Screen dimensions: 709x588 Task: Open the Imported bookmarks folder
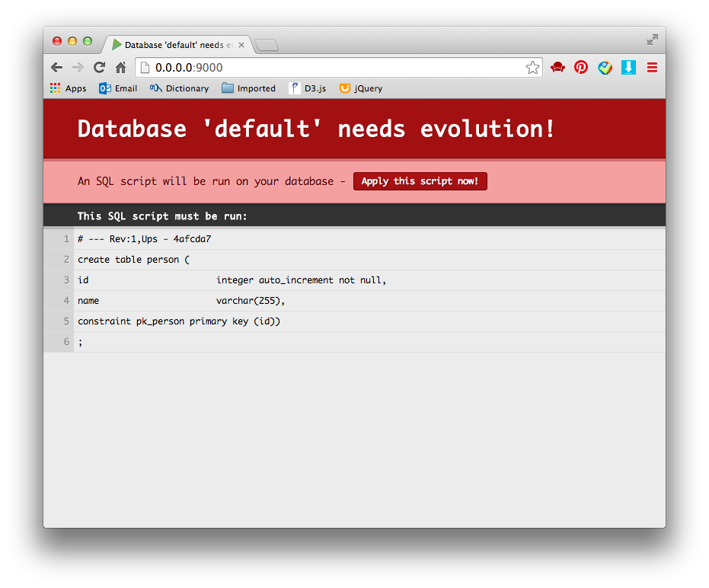pos(248,88)
